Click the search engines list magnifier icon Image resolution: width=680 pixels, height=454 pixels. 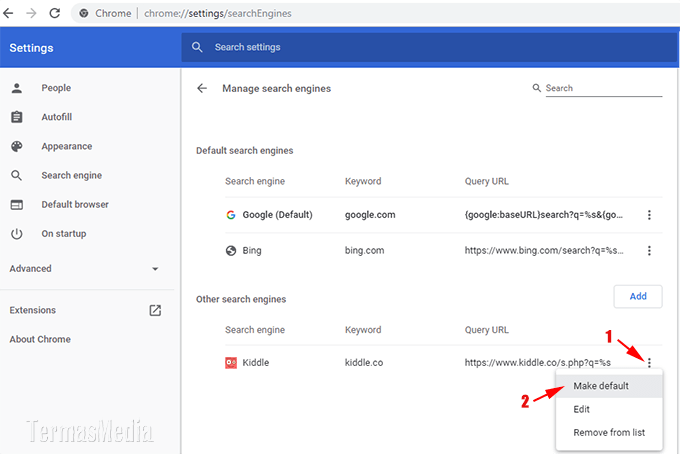[x=536, y=88]
